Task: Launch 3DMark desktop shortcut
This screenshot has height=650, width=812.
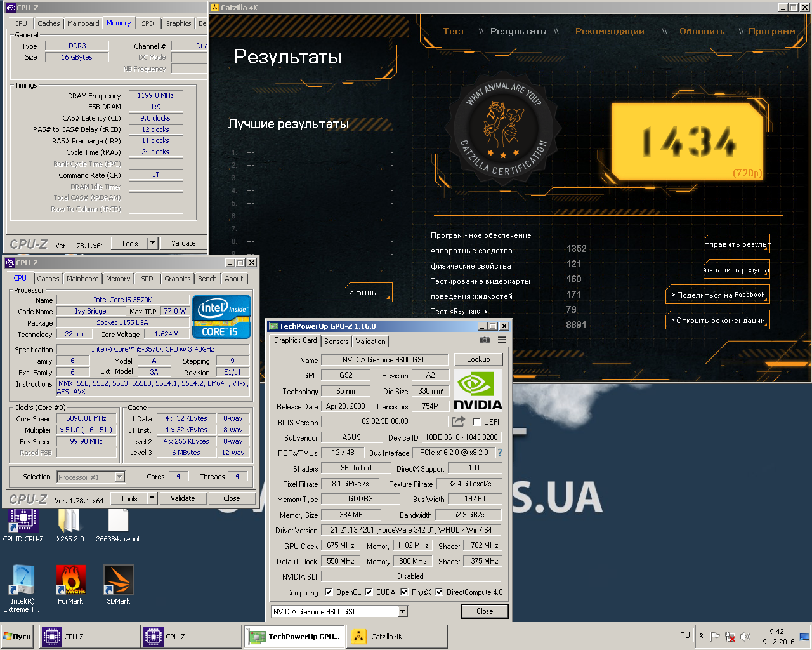Action: (x=118, y=585)
